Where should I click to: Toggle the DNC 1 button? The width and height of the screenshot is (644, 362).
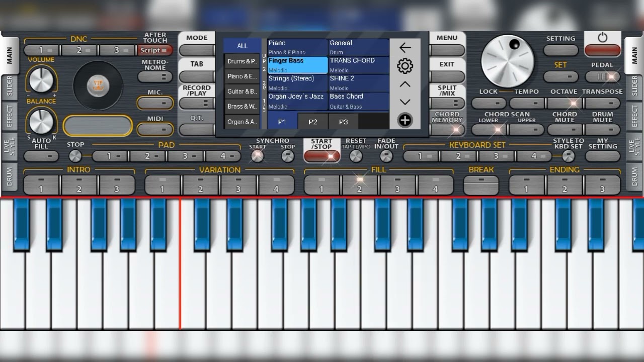click(x=42, y=50)
